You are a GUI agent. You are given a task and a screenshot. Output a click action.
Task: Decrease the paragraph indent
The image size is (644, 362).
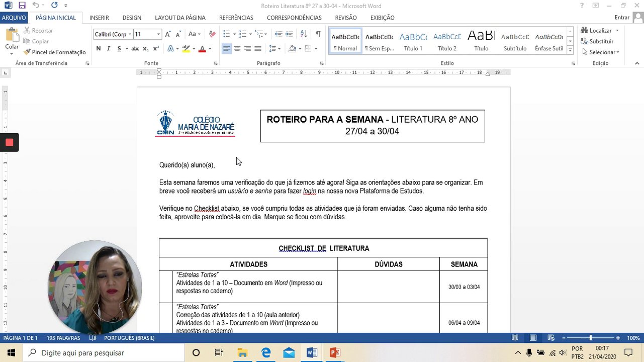tap(279, 34)
